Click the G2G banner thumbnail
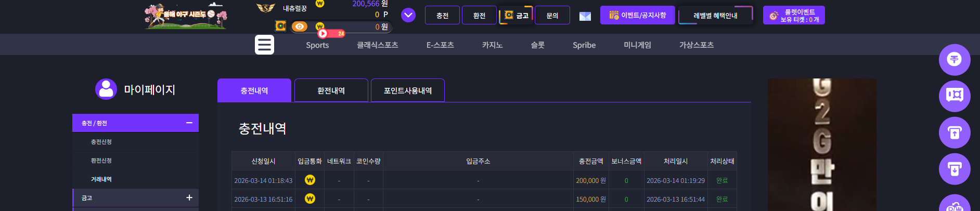980x211 pixels. pyautogui.click(x=822, y=145)
